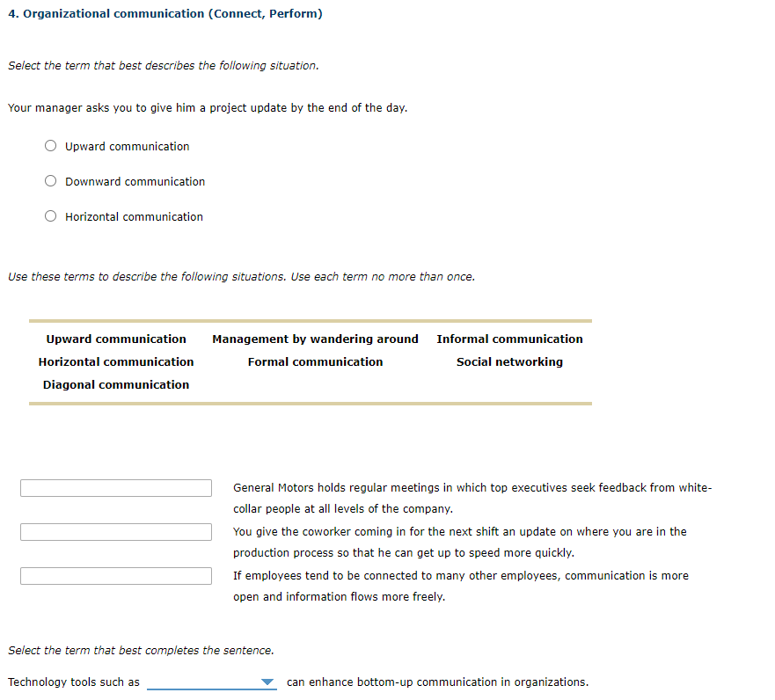This screenshot has width=775, height=700.
Task: Click the answer blank beside the General Motors question
Action: [115, 487]
